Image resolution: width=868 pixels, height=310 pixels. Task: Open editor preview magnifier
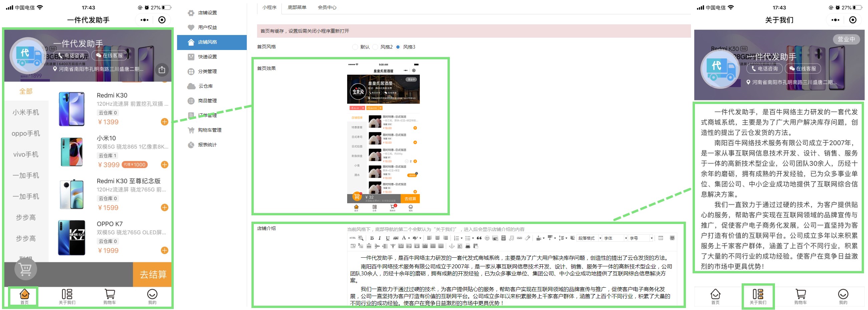[361, 238]
